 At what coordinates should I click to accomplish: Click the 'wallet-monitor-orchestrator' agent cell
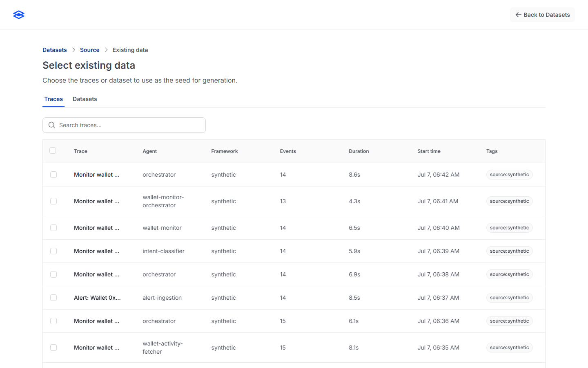(163, 201)
